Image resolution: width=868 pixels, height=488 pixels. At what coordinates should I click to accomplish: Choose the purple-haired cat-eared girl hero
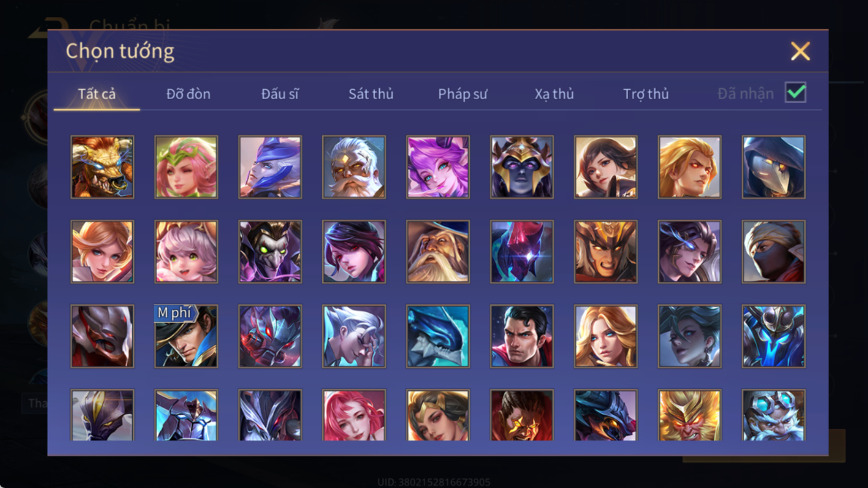tap(438, 167)
